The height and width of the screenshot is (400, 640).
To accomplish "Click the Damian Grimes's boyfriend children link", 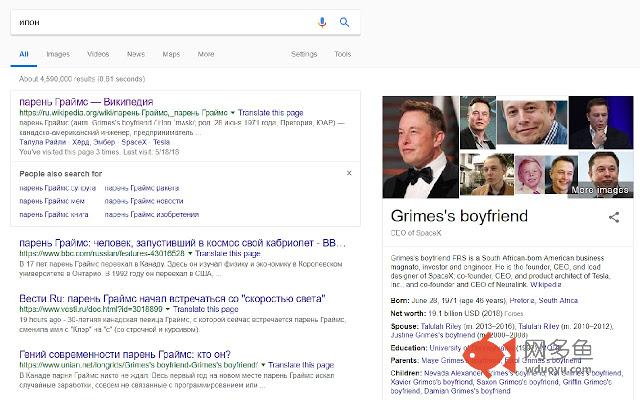I will pyautogui.click(x=467, y=391).
